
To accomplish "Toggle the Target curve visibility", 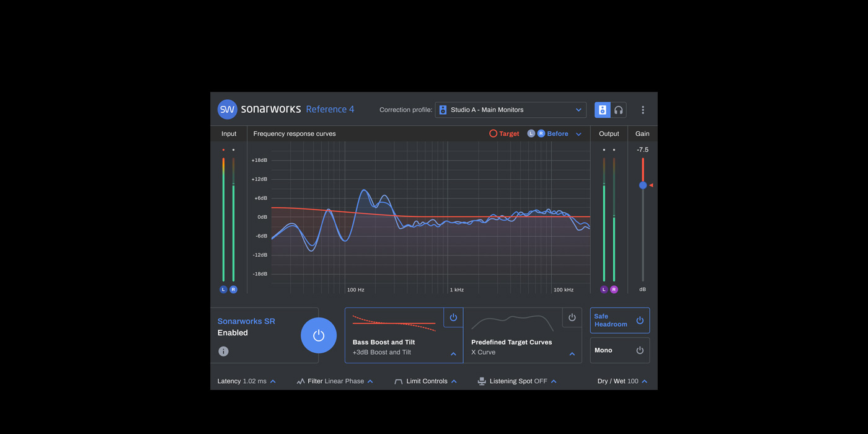I will 505,133.
